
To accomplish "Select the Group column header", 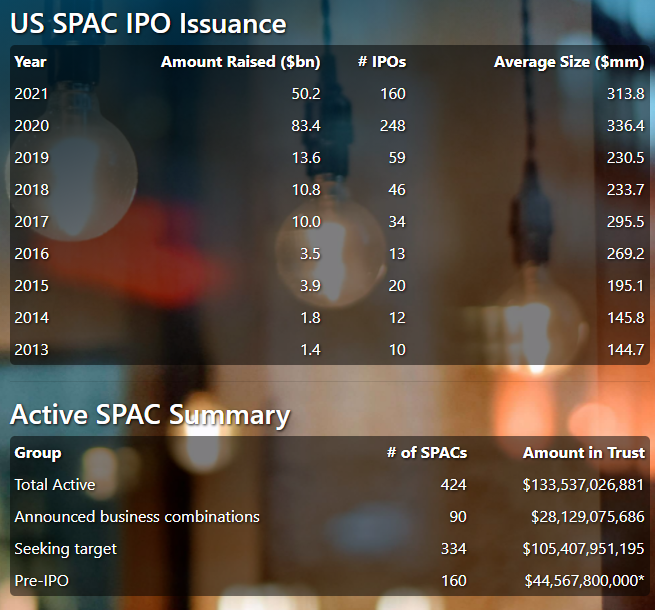I will pyautogui.click(x=38, y=453).
